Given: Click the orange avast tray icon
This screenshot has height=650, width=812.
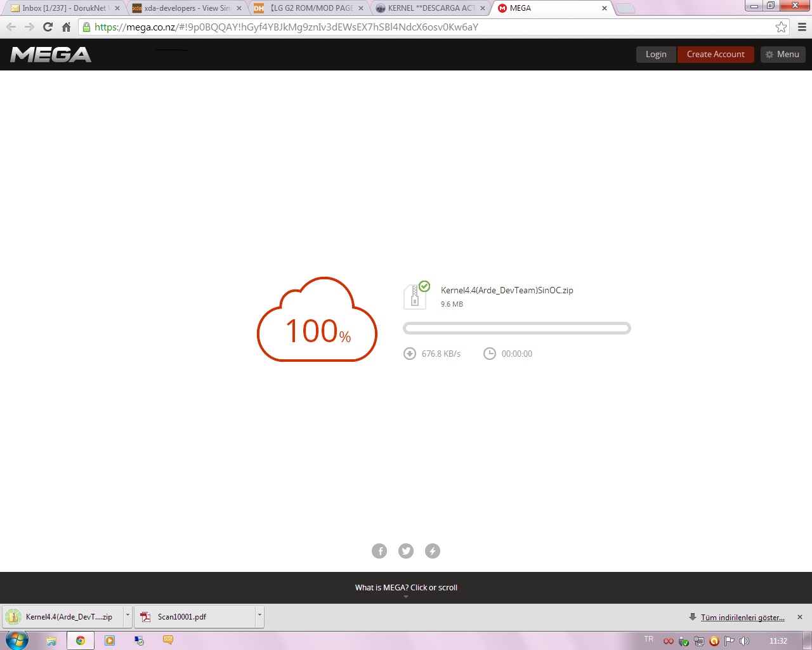Looking at the screenshot, I should pos(714,641).
